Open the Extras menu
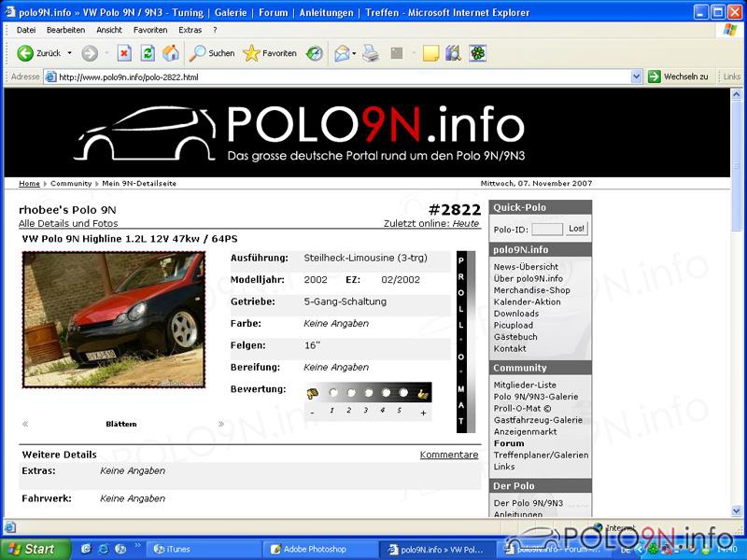This screenshot has width=747, height=560. (x=190, y=30)
